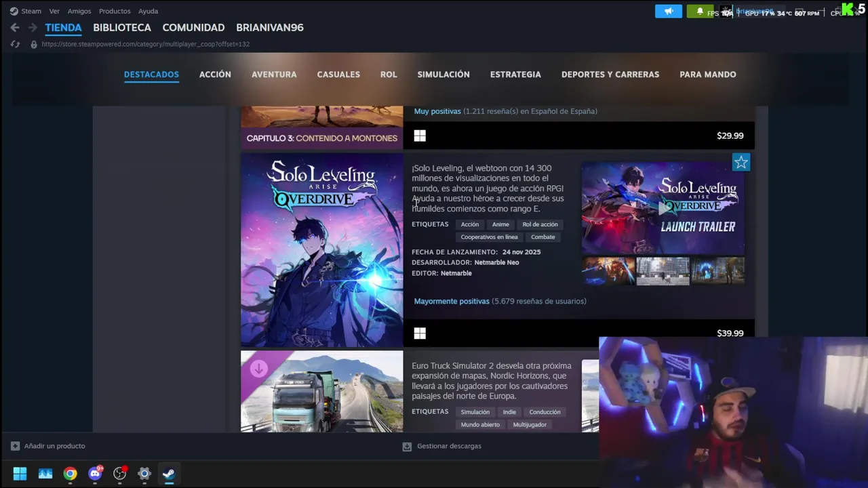Open the announcements megaphone button

pos(669,12)
